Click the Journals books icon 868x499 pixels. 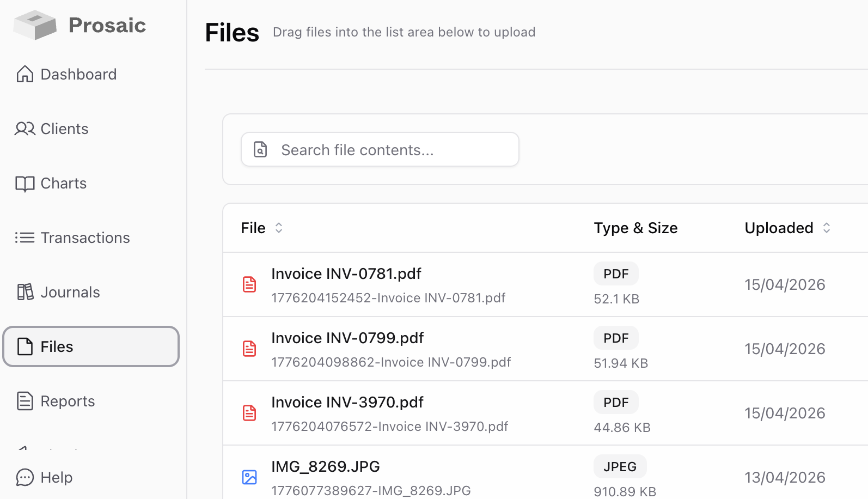pos(25,292)
